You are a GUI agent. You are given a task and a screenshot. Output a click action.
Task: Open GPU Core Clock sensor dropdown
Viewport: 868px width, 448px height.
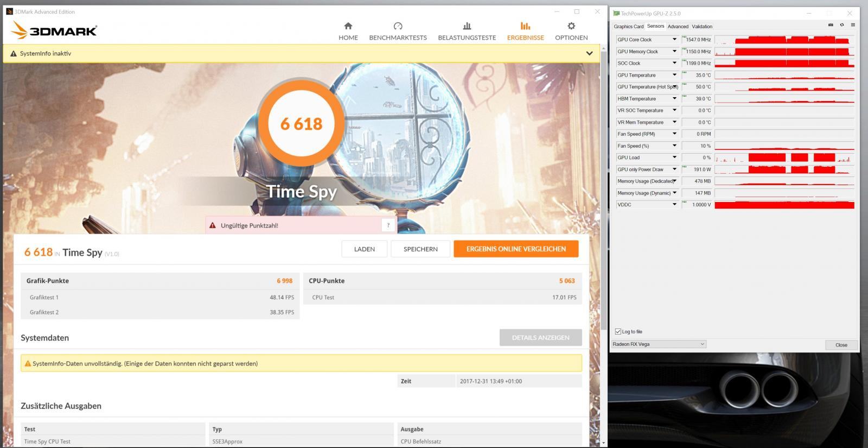(x=674, y=40)
